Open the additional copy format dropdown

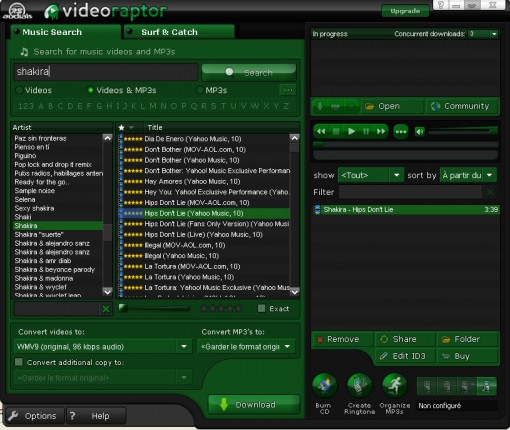coord(184,378)
